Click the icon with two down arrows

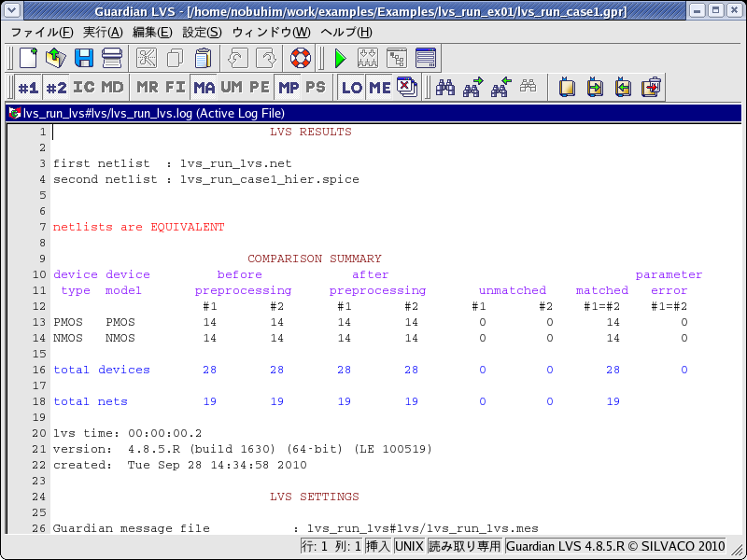[368, 58]
